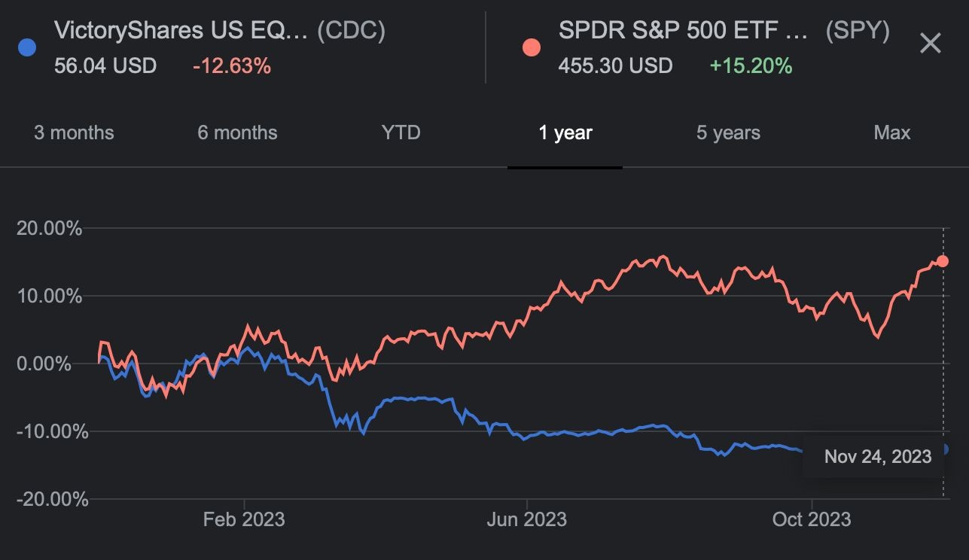Close the comparison with X icon
969x560 pixels.
pyautogui.click(x=931, y=44)
